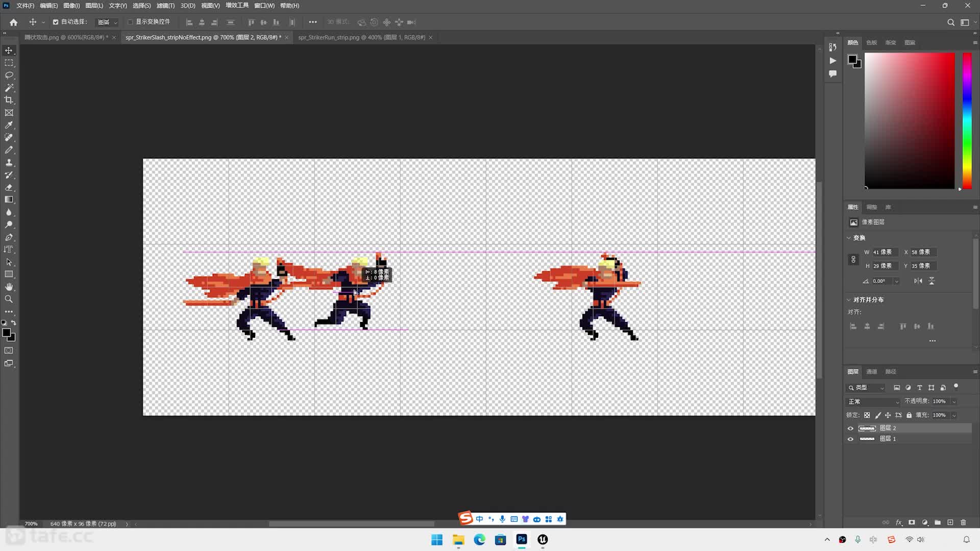This screenshot has width=980, height=551.
Task: Click foreground color swatch in Color panel
Action: [852, 59]
